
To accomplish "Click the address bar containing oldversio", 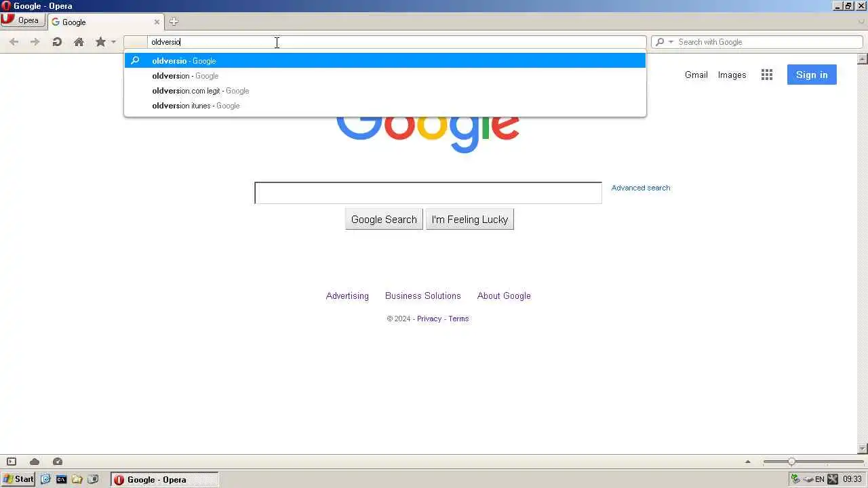I will (x=385, y=42).
